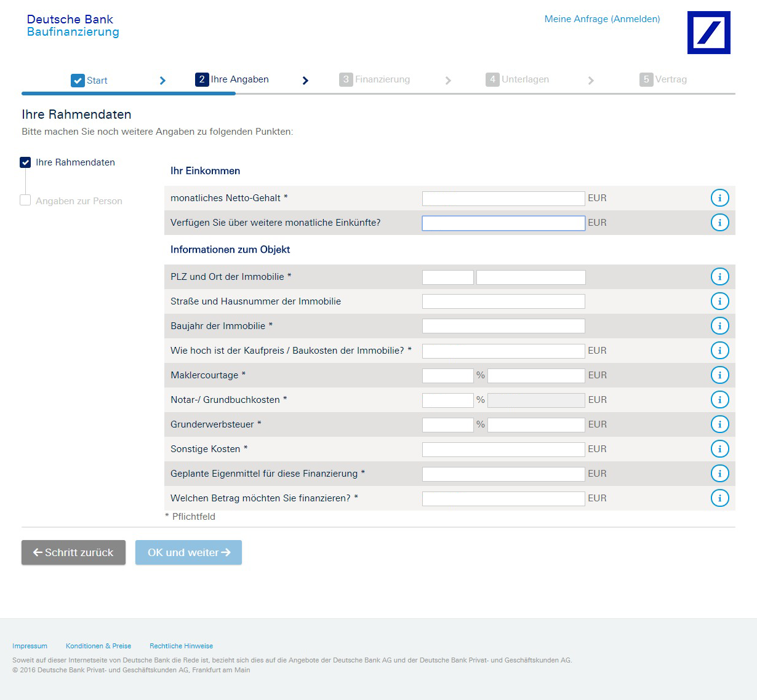
Task: Click Grunderwerbsteuer EUR amount field
Action: pyautogui.click(x=536, y=424)
